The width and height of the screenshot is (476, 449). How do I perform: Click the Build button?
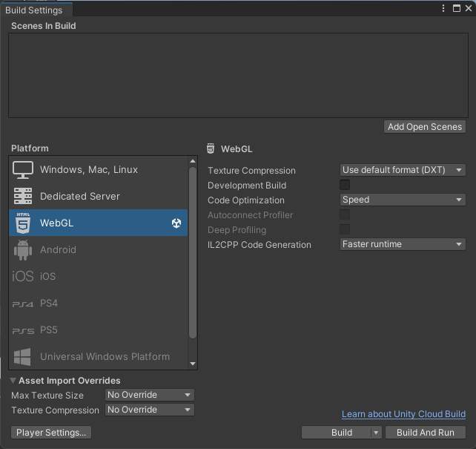(337, 432)
